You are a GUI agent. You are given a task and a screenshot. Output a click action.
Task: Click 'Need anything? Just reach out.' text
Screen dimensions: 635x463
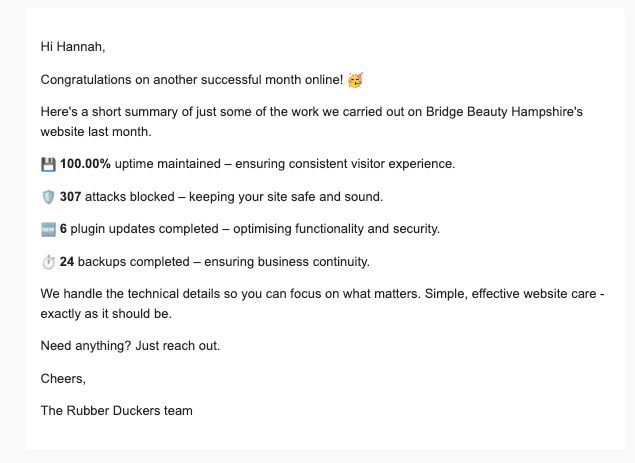click(129, 345)
